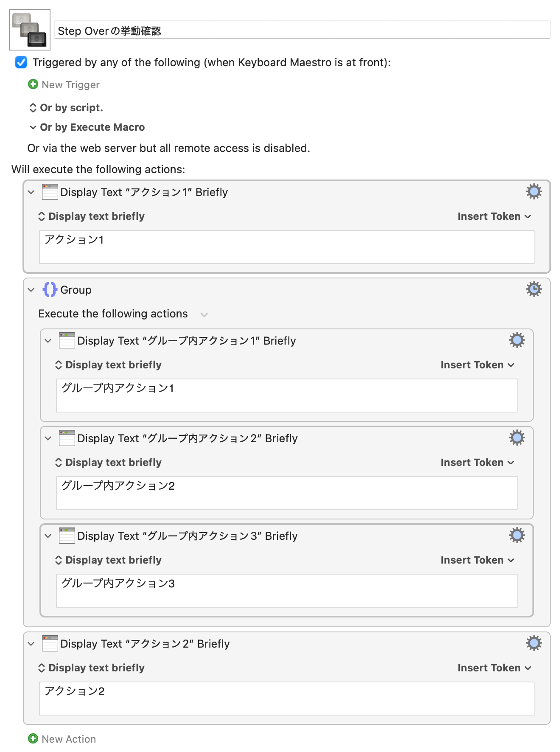This screenshot has height=752, width=560.
Task: Open gear menu for グループ内アクション3
Action: 517,536
